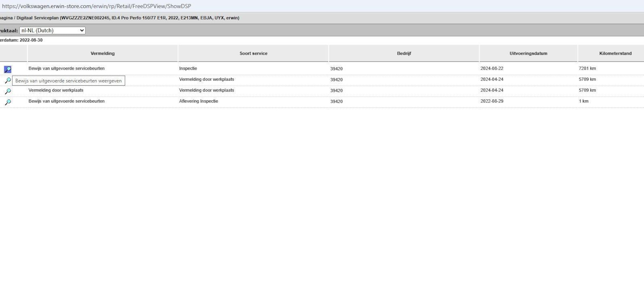
Task: Click the 2024-08-22 execution date cell
Action: click(x=492, y=68)
